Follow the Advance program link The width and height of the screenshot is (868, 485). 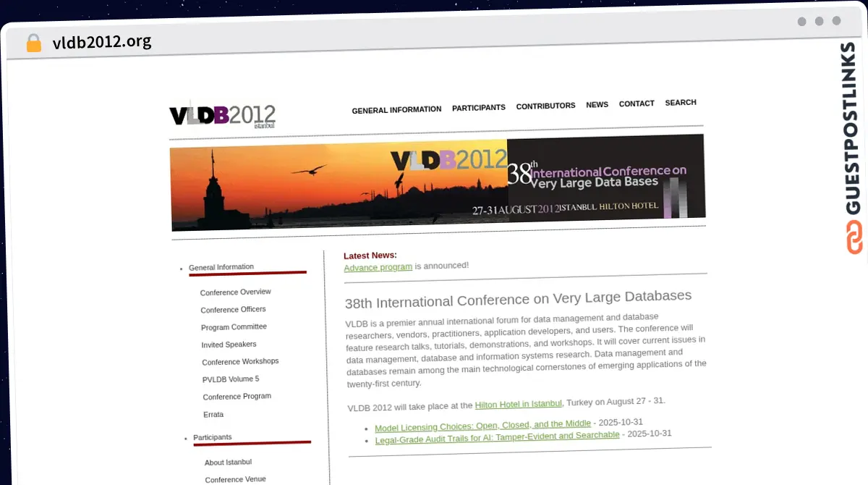(378, 267)
